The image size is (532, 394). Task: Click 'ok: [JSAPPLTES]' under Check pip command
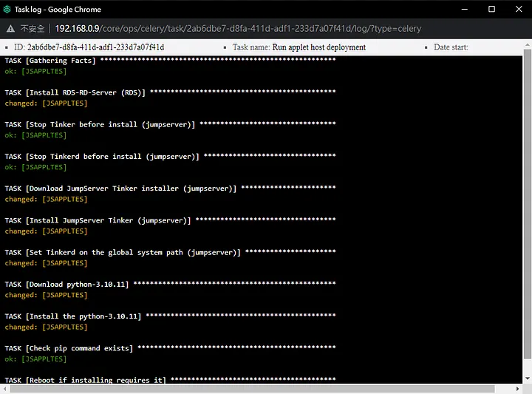pos(35,359)
